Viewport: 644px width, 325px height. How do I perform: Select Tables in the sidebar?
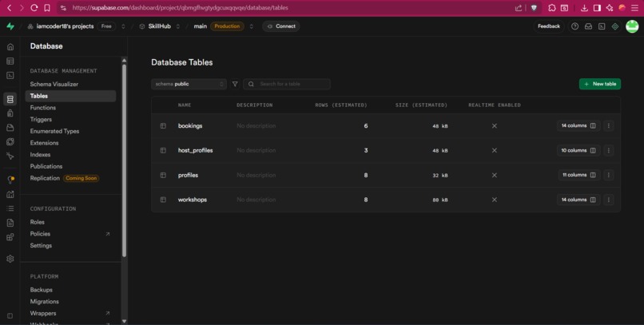point(70,96)
